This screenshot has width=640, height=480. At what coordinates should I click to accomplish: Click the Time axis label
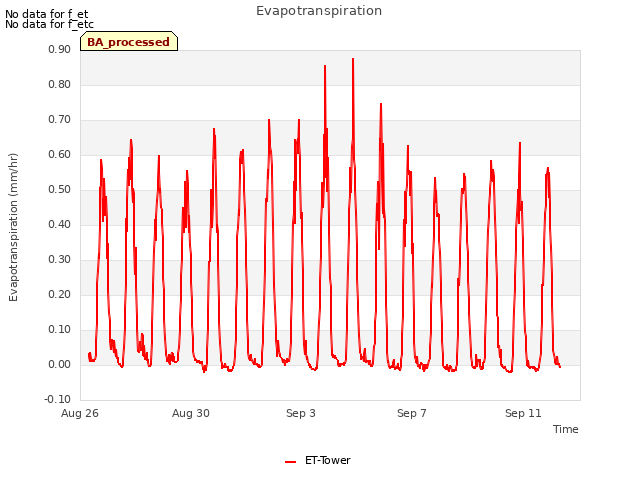click(565, 429)
